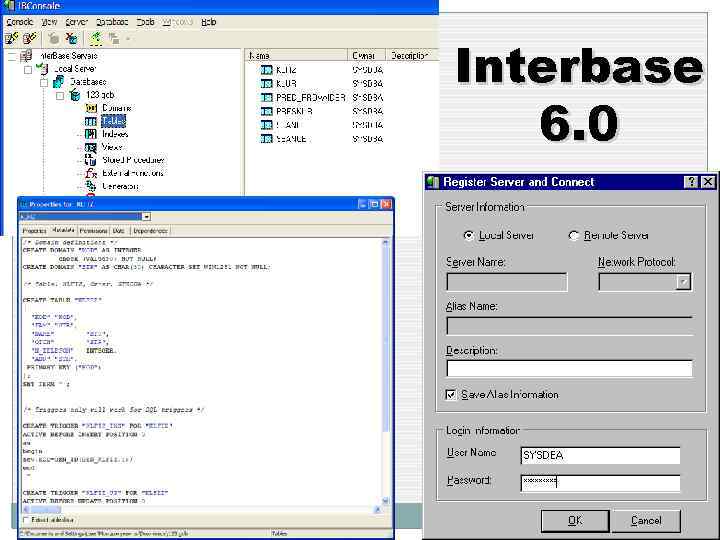Click the 123.gdb database icon
Screen dimensions: 720x540
(x=74, y=95)
